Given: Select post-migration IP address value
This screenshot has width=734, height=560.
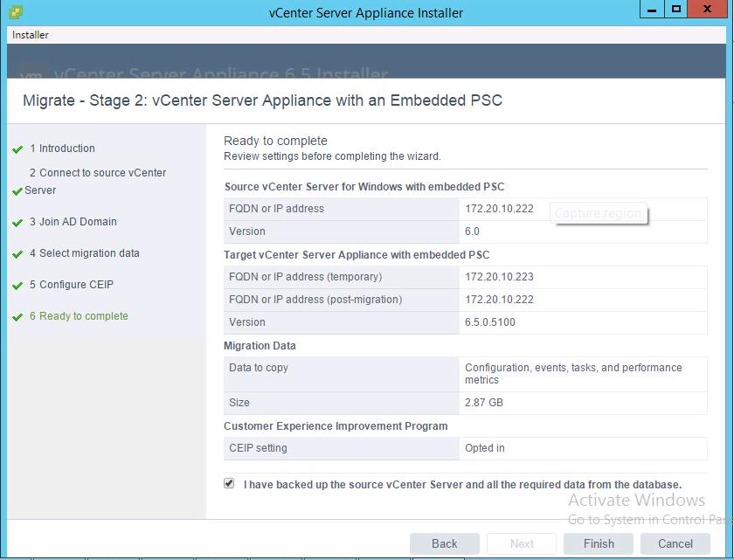Looking at the screenshot, I should (499, 300).
